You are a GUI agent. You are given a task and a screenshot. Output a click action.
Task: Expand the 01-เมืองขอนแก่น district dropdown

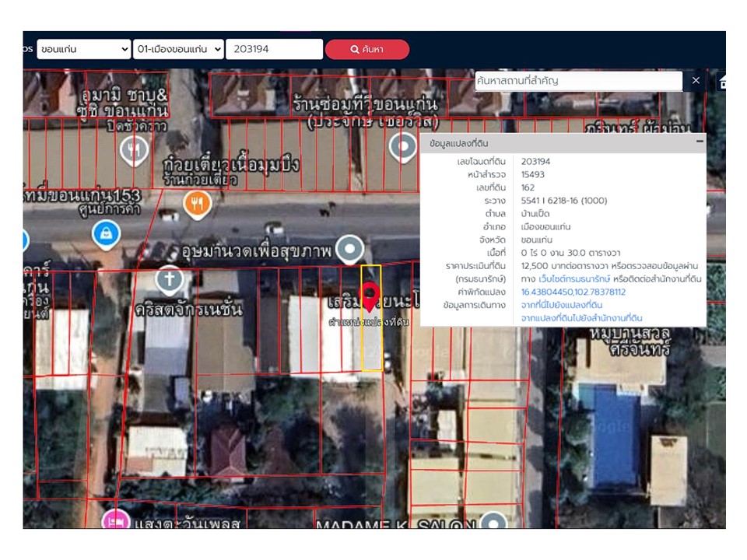coord(178,49)
